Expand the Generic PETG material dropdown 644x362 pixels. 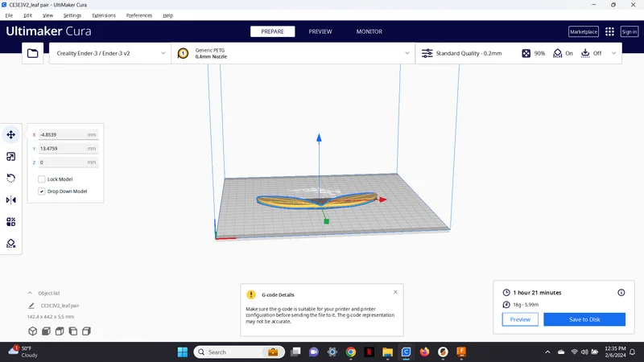point(293,53)
